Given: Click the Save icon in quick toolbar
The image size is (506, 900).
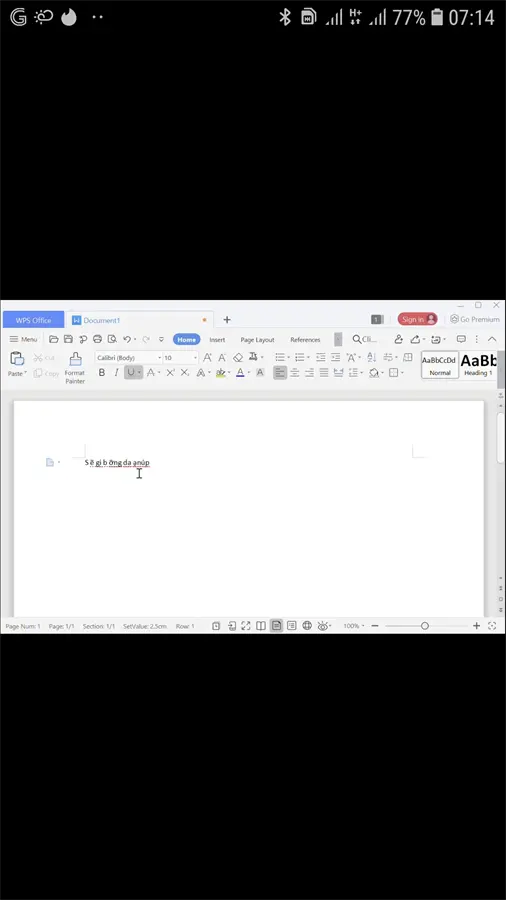Looking at the screenshot, I should tap(68, 339).
